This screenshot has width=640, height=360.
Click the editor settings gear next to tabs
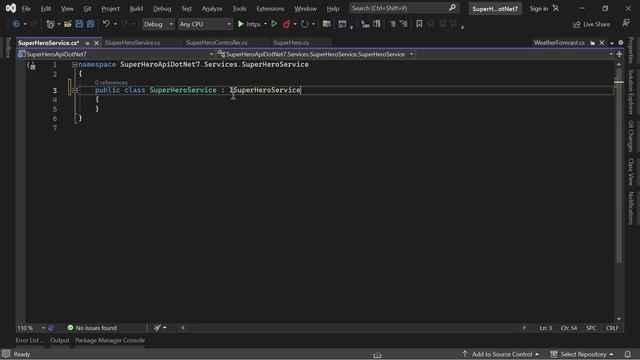[x=621, y=42]
